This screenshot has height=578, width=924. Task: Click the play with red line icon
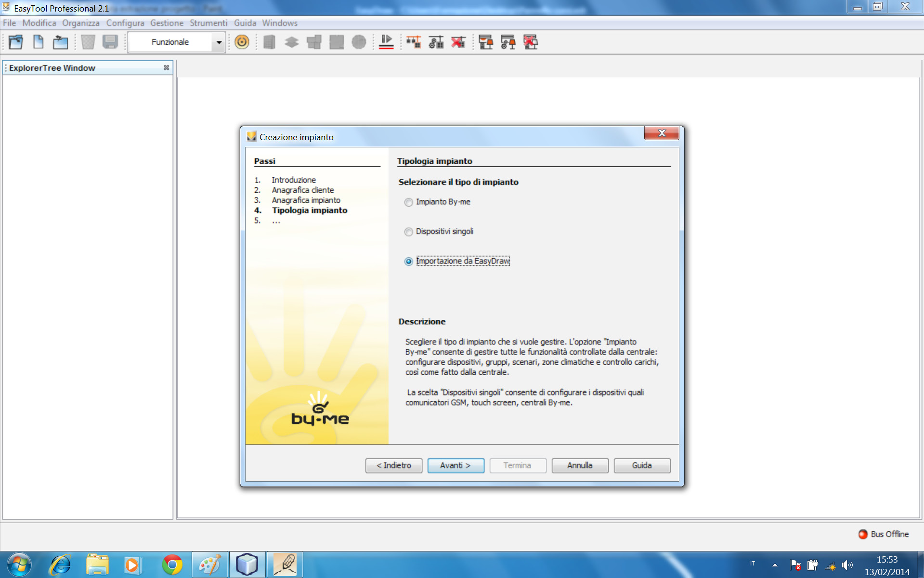[386, 42]
